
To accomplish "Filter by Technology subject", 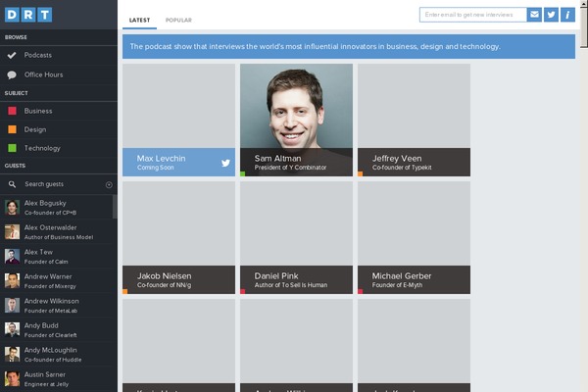I will point(59,148).
